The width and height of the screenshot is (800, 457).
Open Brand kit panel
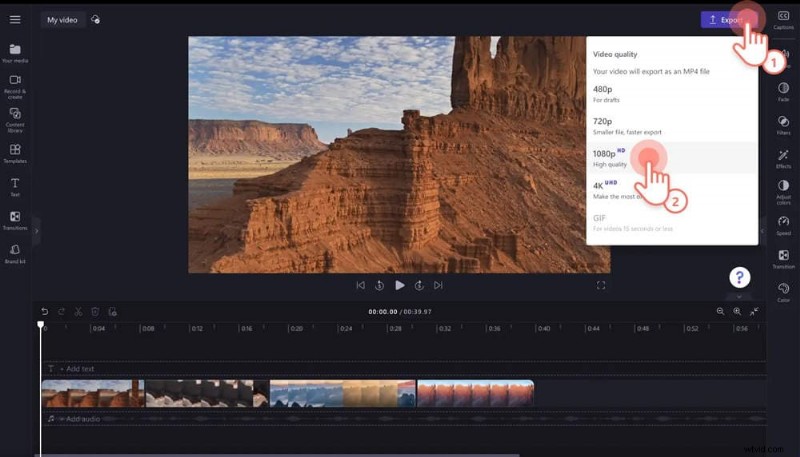click(x=15, y=254)
